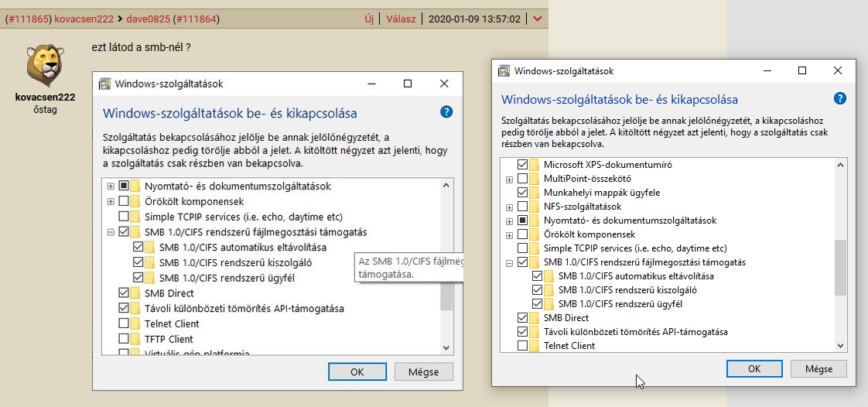Toggle Nyomtató- és dokumentumszolgáltatások checkbox in left dialog

tap(124, 186)
